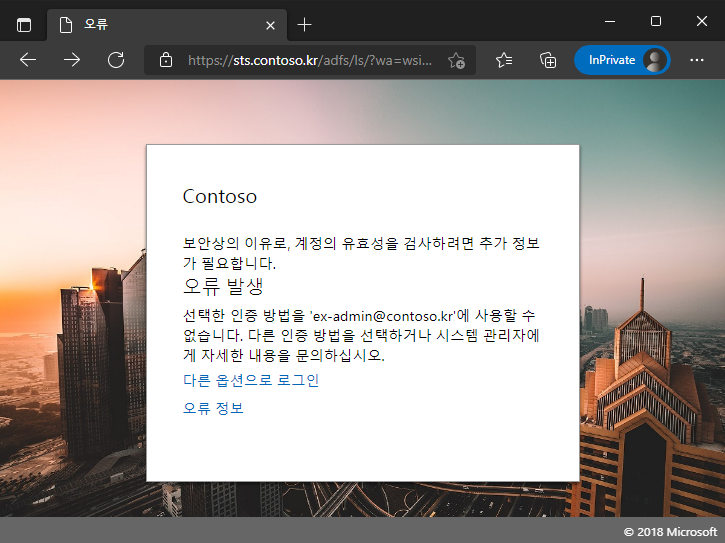The width and height of the screenshot is (725, 543).
Task: Open the Collections panel
Action: [x=548, y=60]
